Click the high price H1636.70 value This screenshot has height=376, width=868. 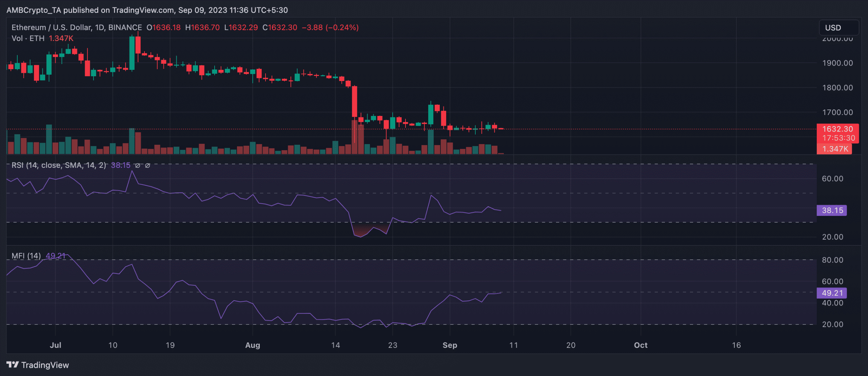tap(202, 27)
